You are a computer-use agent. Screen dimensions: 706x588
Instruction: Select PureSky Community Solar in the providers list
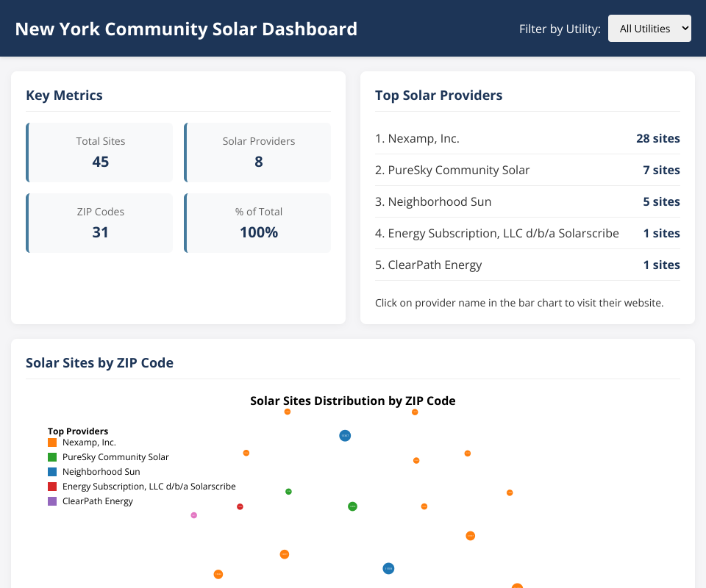(452, 170)
